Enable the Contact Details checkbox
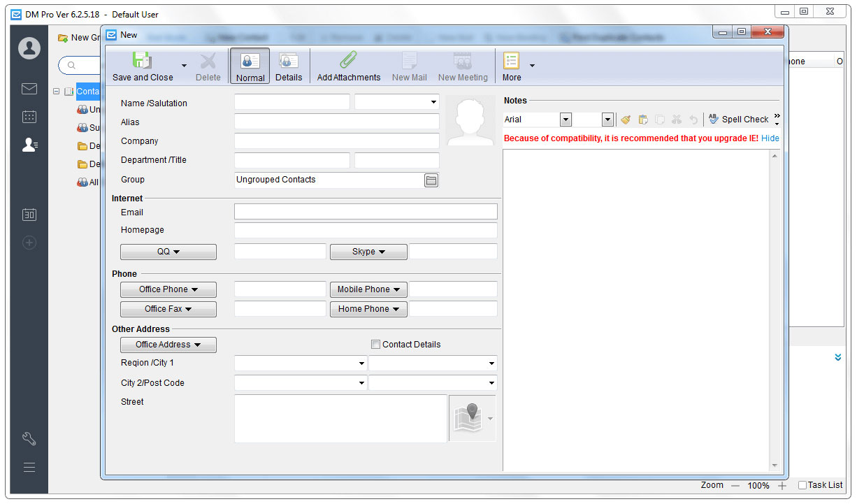The width and height of the screenshot is (857, 504). 376,345
